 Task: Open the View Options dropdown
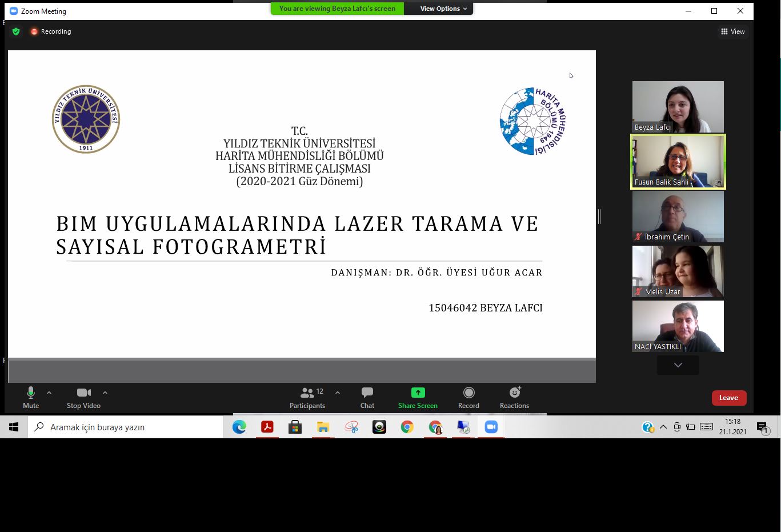click(443, 9)
